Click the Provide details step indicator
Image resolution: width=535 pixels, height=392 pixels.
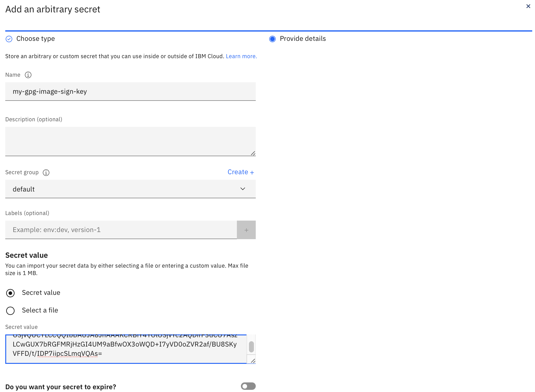click(x=272, y=39)
